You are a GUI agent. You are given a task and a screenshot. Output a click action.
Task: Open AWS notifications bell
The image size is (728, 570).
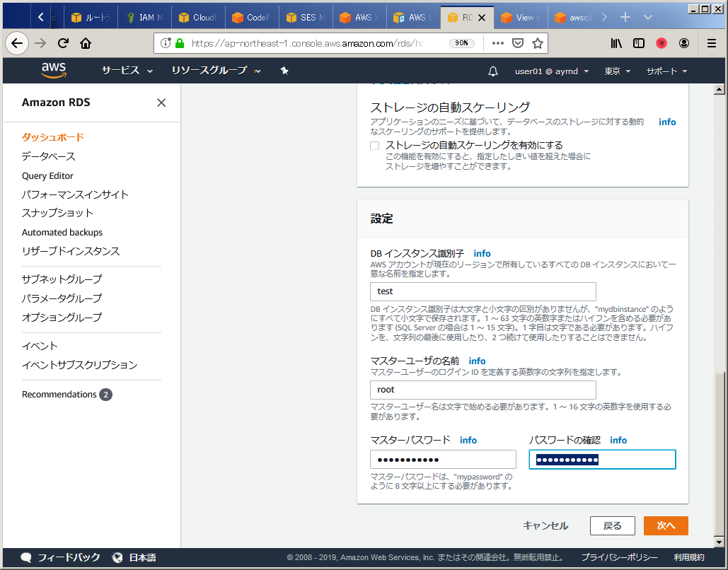[x=493, y=71]
